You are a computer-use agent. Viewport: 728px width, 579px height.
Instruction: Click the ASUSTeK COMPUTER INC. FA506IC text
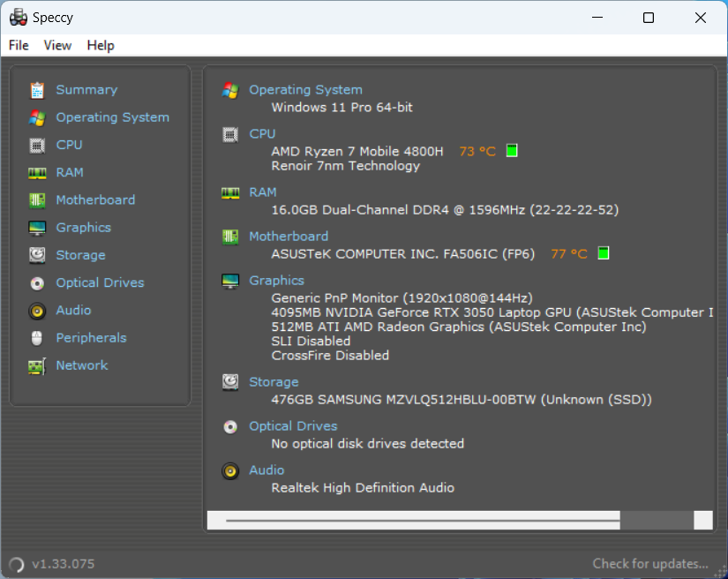(x=403, y=254)
